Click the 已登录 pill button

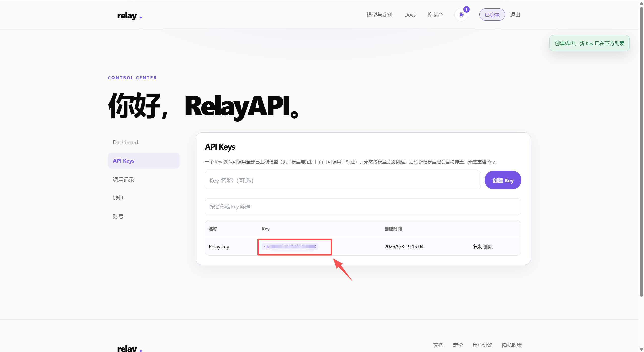(492, 15)
